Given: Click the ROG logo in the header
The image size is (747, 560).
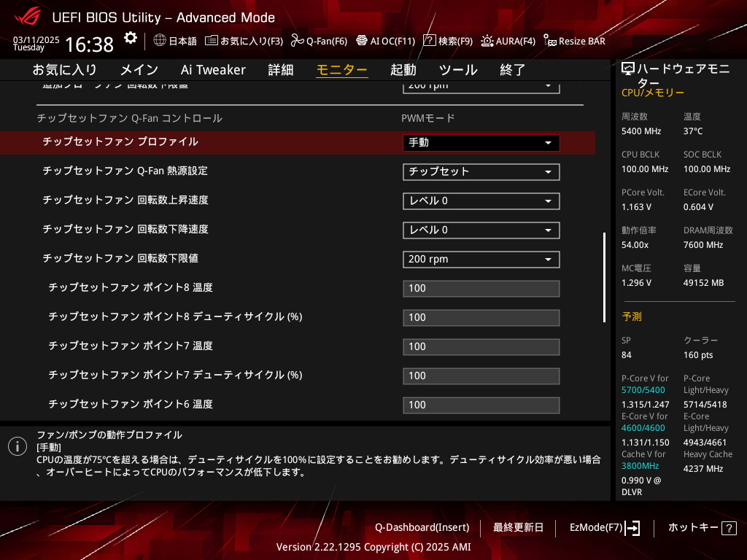Looking at the screenshot, I should (28, 17).
